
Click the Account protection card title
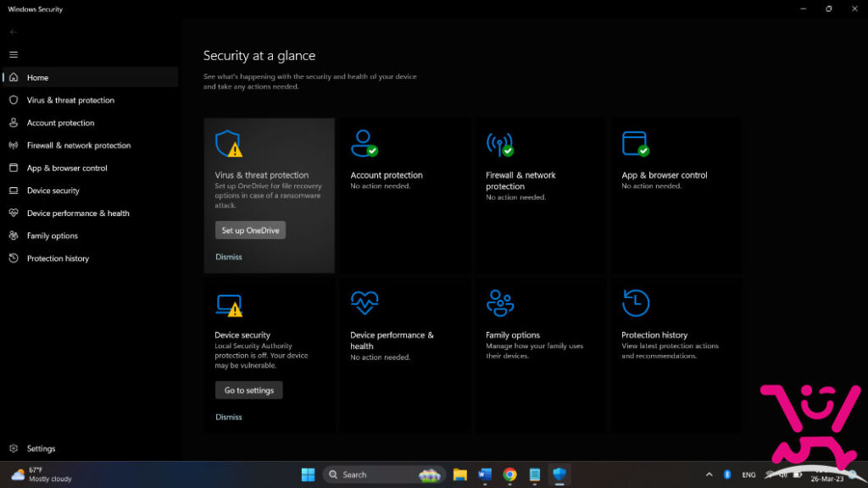387,175
